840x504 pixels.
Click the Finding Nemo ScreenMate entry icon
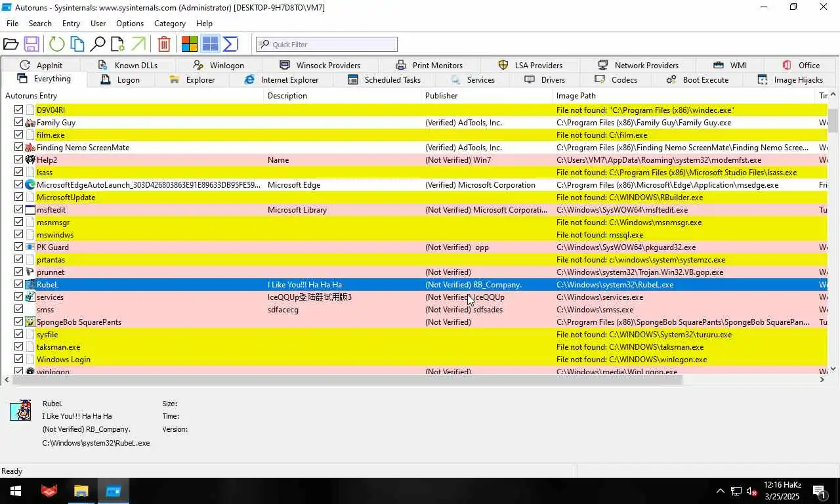[x=30, y=148]
